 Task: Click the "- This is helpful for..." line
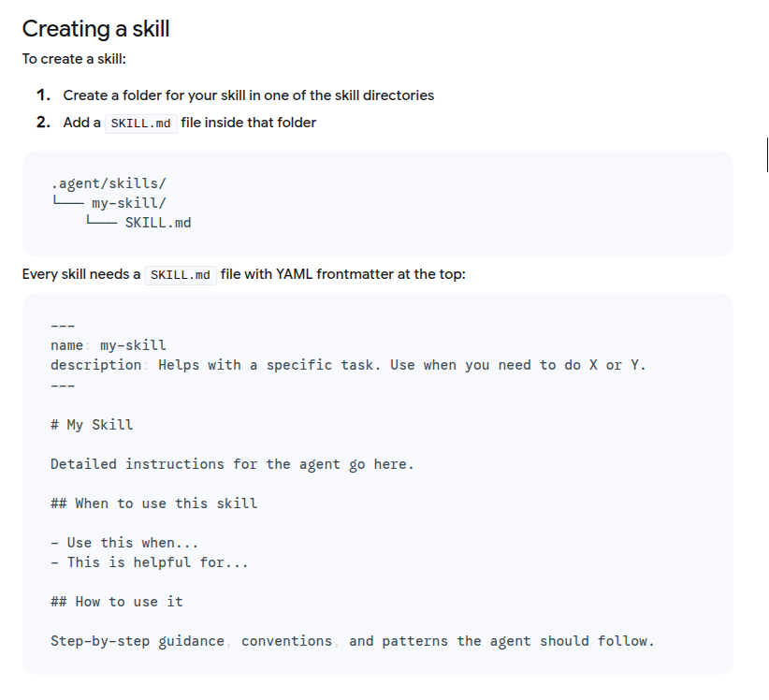coord(149,562)
